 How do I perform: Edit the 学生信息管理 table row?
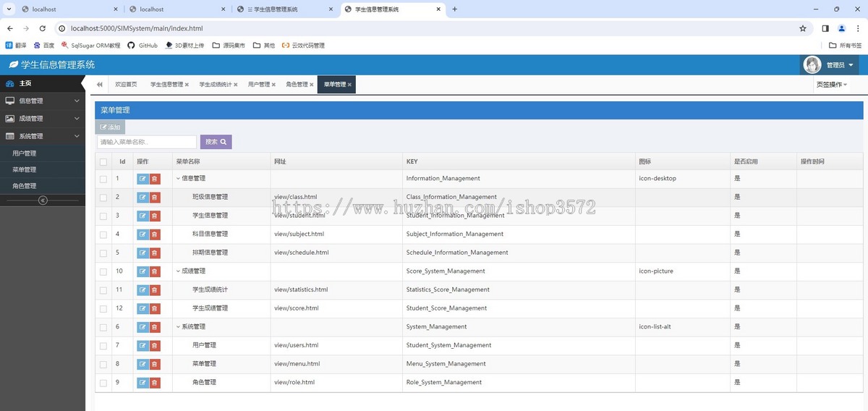tap(142, 216)
